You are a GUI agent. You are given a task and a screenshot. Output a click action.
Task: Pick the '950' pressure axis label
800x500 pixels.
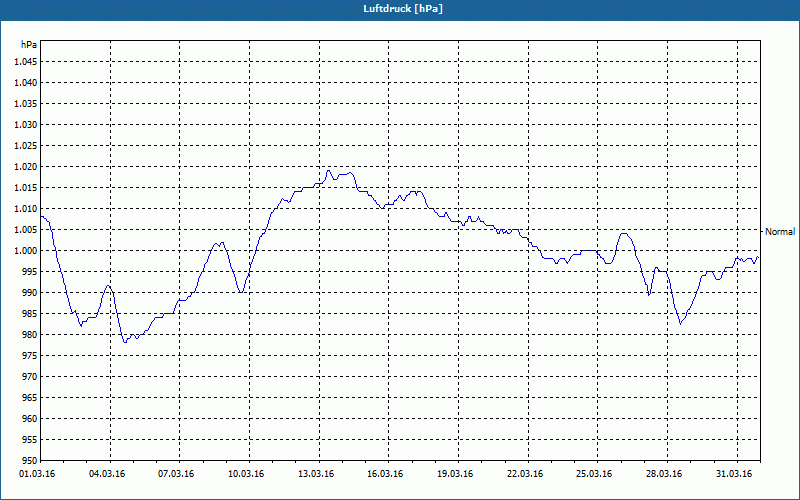31,461
